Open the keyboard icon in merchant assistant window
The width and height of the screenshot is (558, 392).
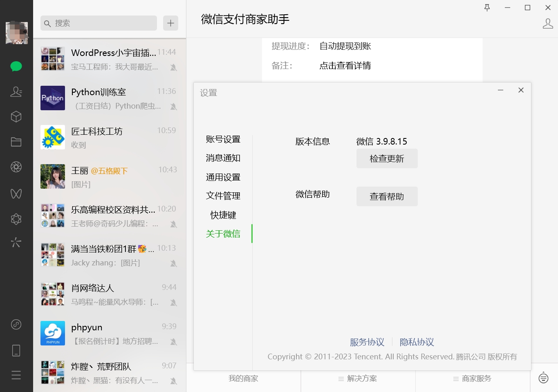click(x=543, y=378)
